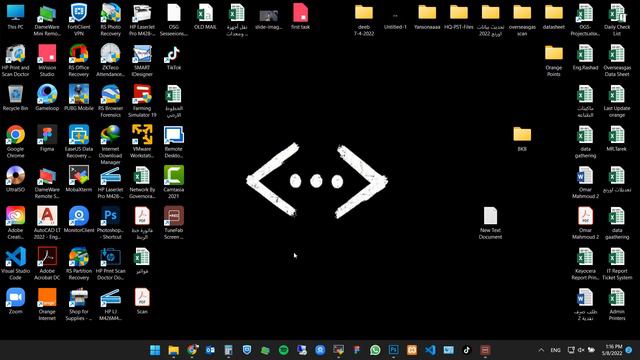Open Omar Mahmoud 2 Word document
This screenshot has height=360, width=640.
click(x=585, y=182)
